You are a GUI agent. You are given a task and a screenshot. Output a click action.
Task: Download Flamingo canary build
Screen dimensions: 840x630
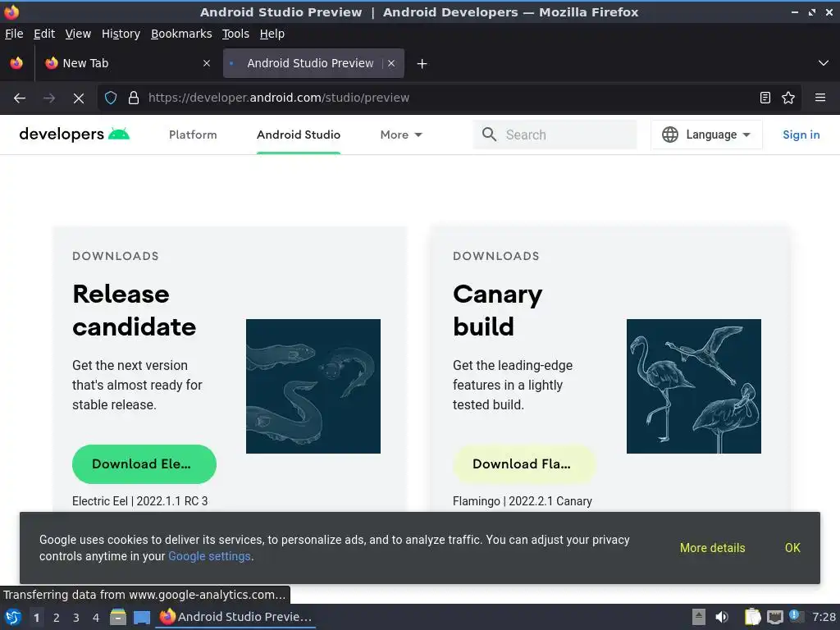pos(524,464)
